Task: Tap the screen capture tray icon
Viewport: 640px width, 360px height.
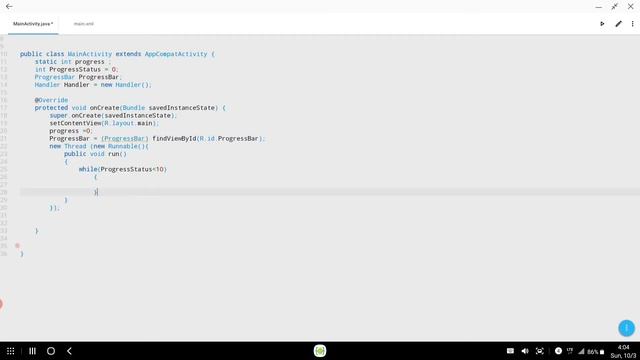Action: (540, 351)
